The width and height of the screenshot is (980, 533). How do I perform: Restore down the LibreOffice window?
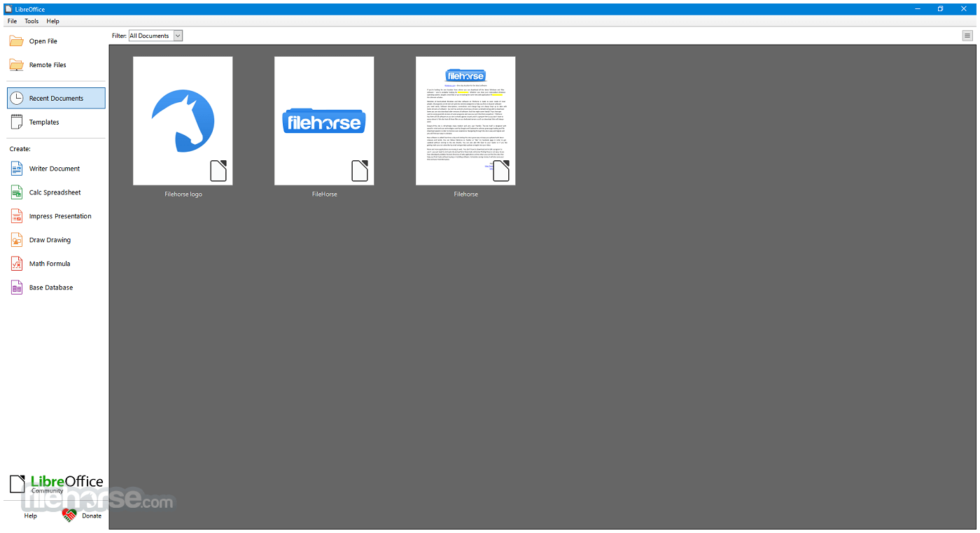pyautogui.click(x=940, y=9)
